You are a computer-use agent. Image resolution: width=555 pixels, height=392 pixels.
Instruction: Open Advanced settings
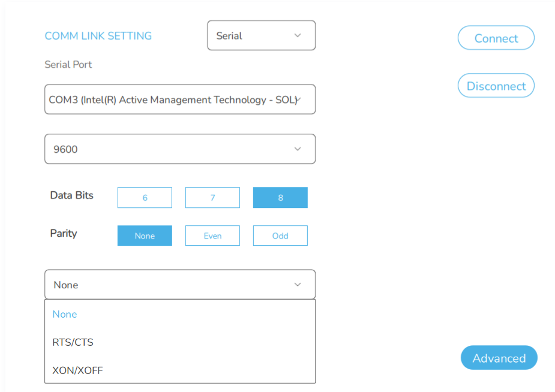click(x=499, y=358)
